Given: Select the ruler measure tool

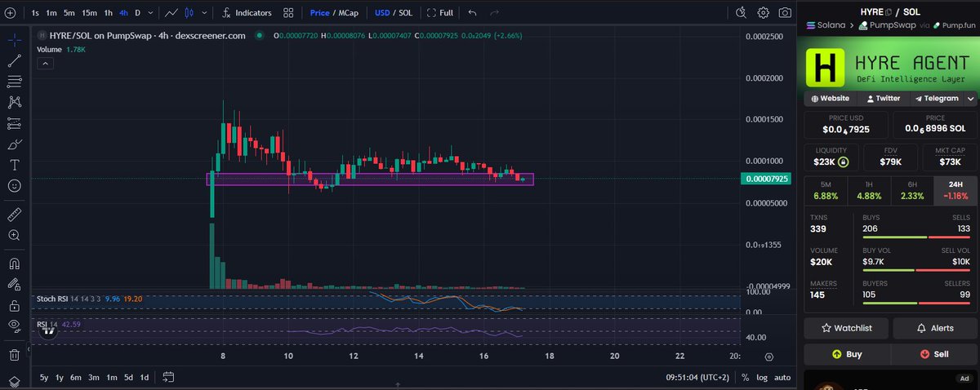Looking at the screenshot, I should [14, 214].
